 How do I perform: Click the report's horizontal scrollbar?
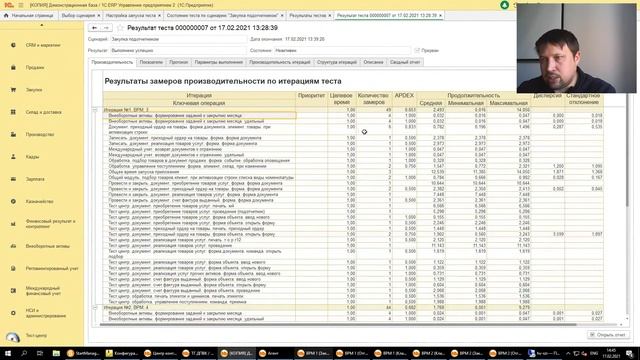point(338,325)
